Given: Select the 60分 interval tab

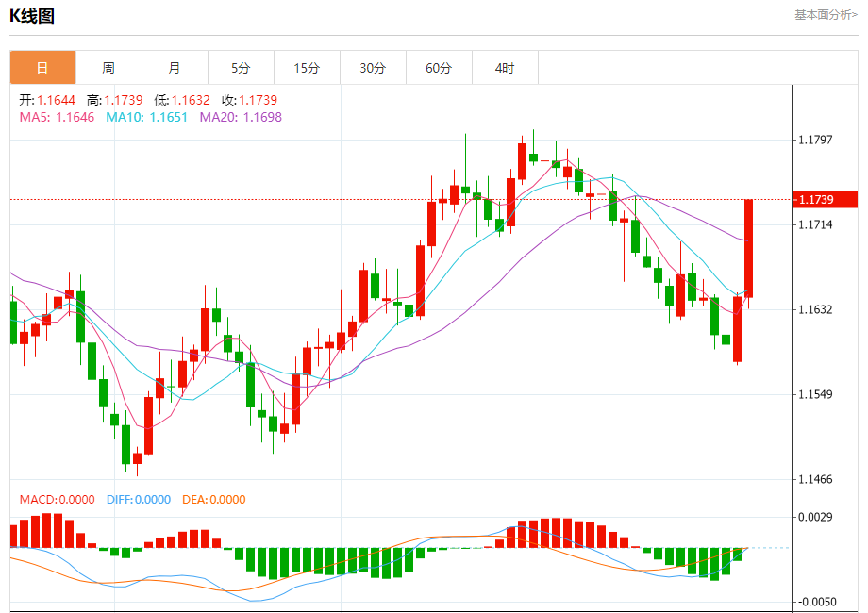Looking at the screenshot, I should [x=439, y=68].
